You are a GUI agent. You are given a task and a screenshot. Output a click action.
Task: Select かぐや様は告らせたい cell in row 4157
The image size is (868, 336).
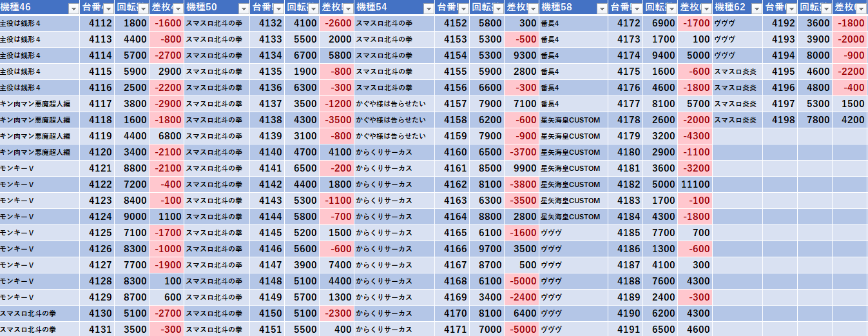click(x=394, y=104)
